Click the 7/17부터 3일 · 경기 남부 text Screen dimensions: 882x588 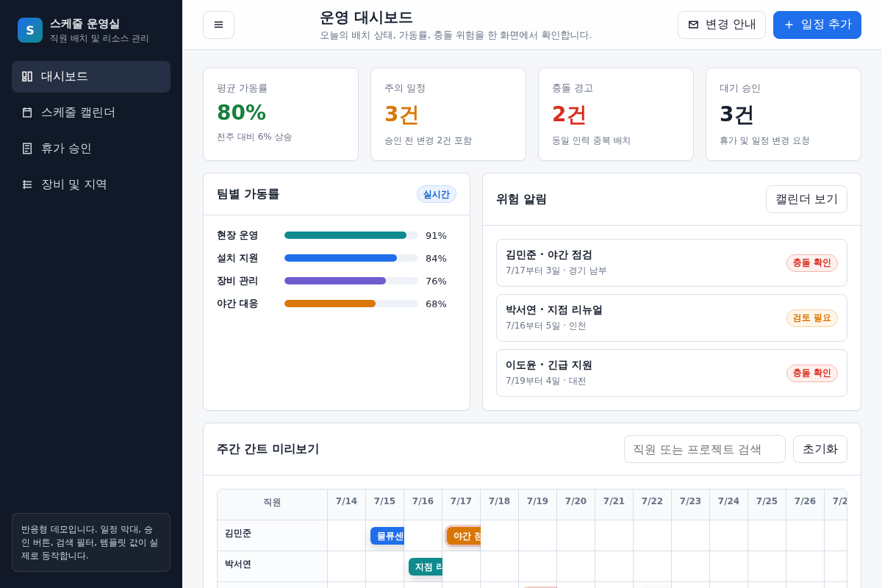coord(556,270)
